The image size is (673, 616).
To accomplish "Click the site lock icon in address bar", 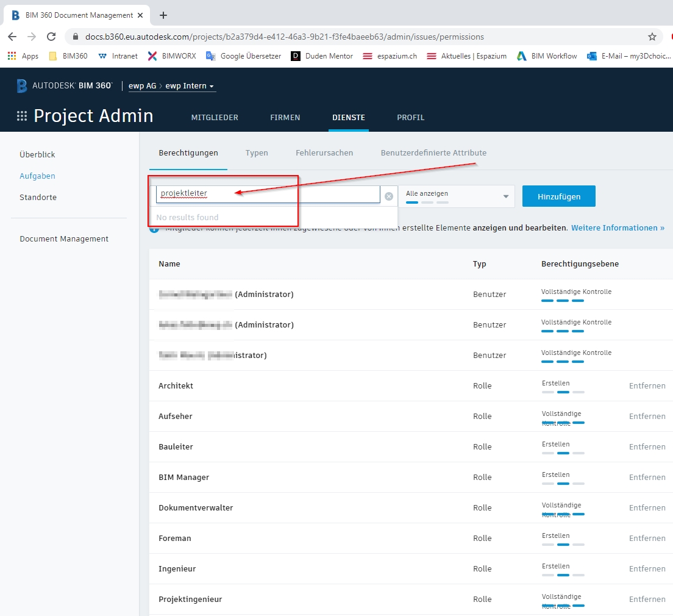I will (76, 37).
